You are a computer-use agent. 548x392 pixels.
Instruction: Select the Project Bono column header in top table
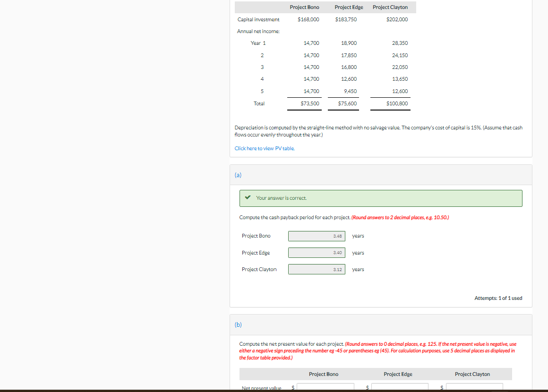(x=304, y=7)
